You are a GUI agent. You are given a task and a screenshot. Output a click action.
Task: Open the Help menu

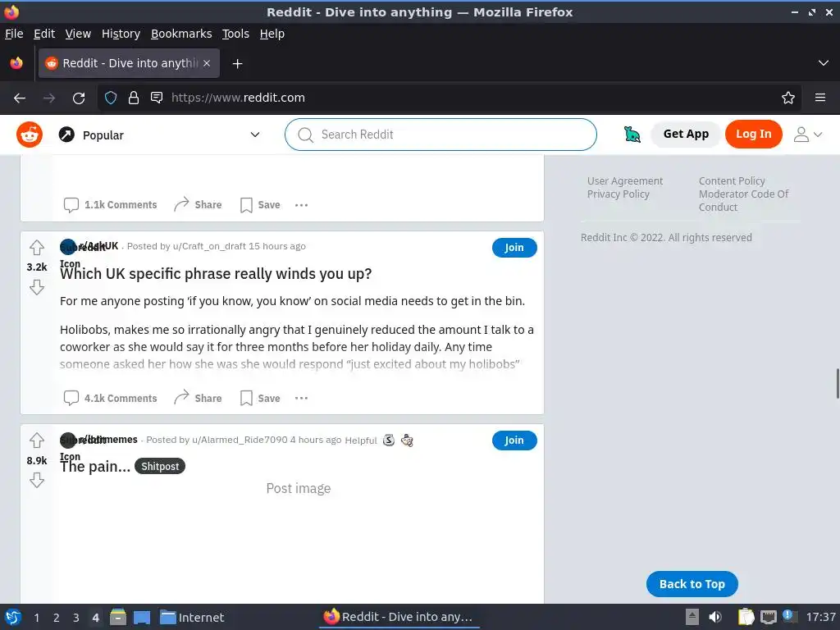[272, 34]
